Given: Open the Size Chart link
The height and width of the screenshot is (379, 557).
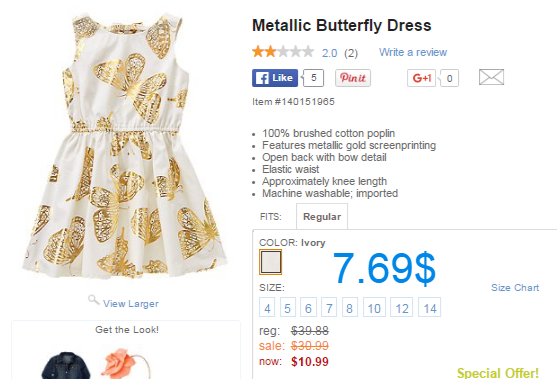Looking at the screenshot, I should (x=515, y=288).
